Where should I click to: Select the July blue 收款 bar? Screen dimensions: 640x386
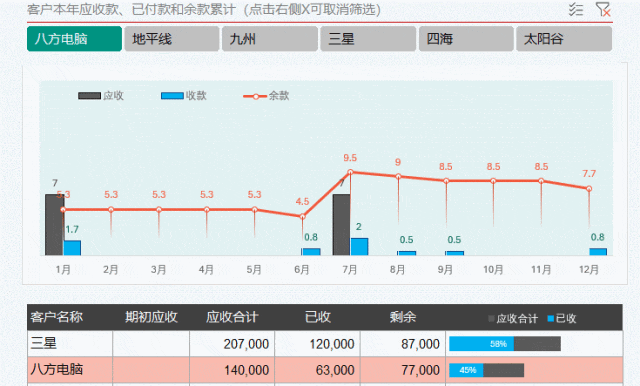359,247
